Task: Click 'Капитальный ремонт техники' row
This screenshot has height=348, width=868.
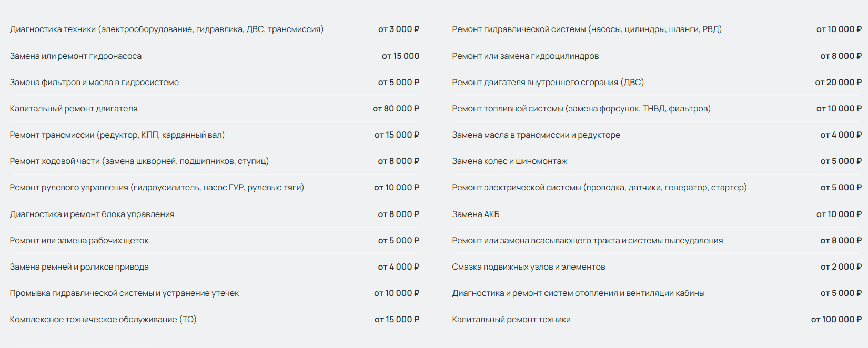Action: tap(511, 320)
